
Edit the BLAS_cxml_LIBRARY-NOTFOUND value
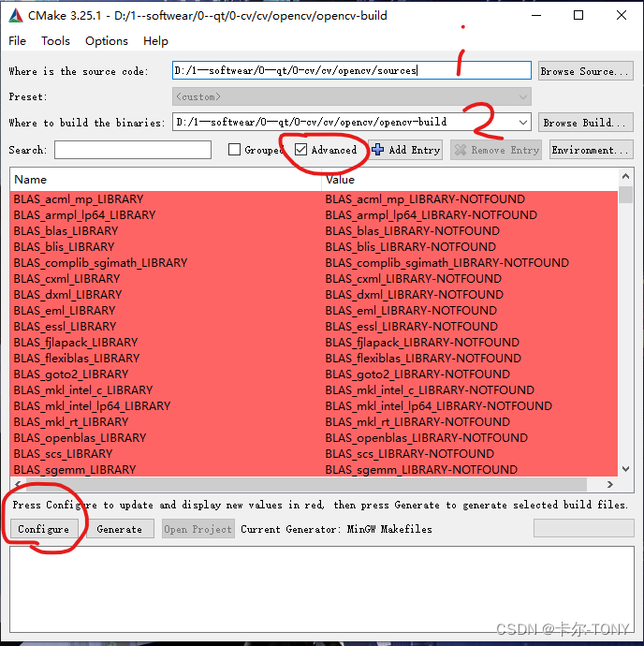pyautogui.click(x=413, y=279)
